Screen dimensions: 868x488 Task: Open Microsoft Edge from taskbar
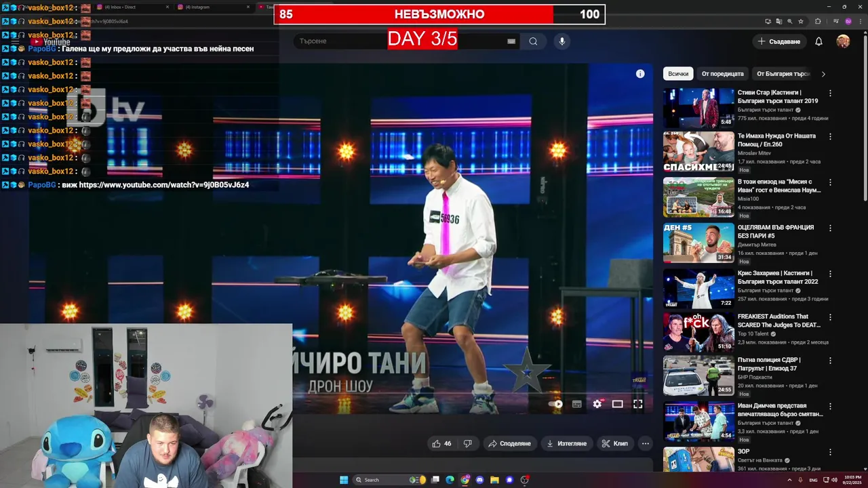450,480
